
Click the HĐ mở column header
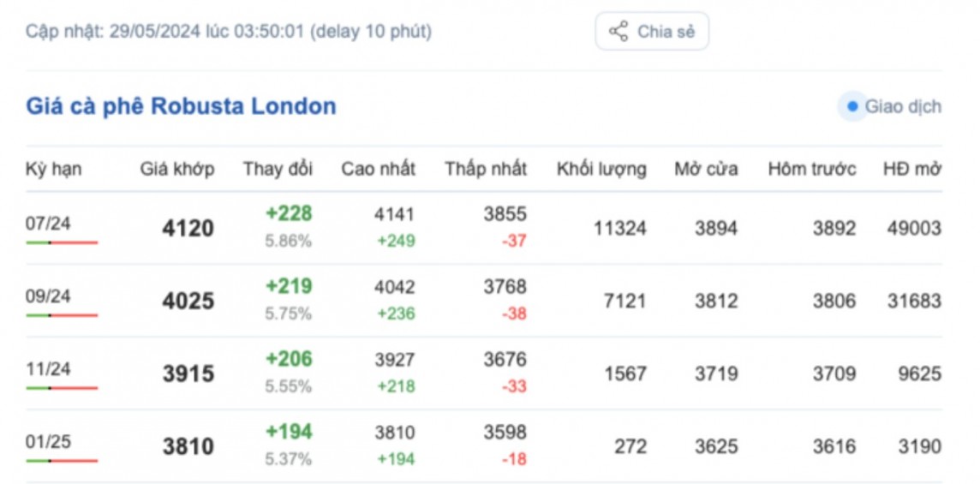[912, 169]
